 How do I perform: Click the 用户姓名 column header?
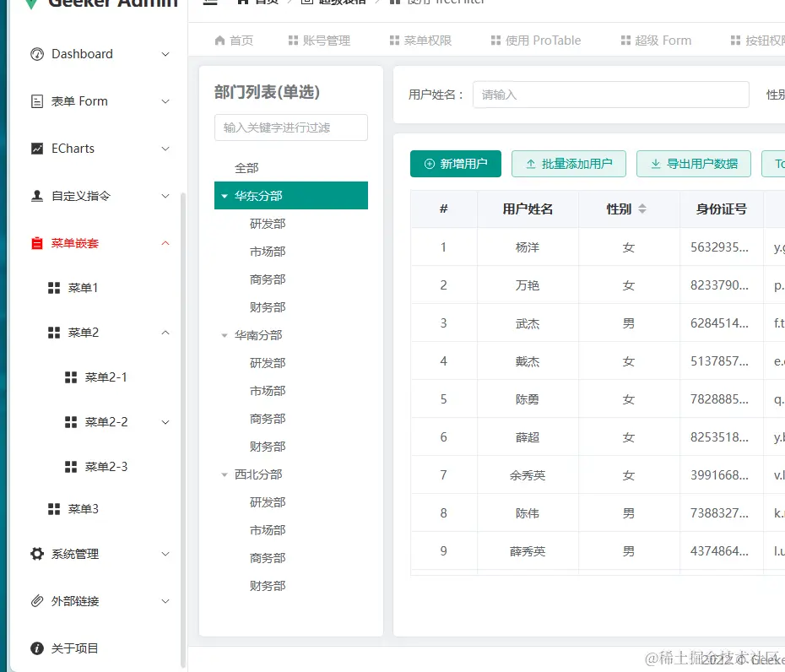point(528,209)
